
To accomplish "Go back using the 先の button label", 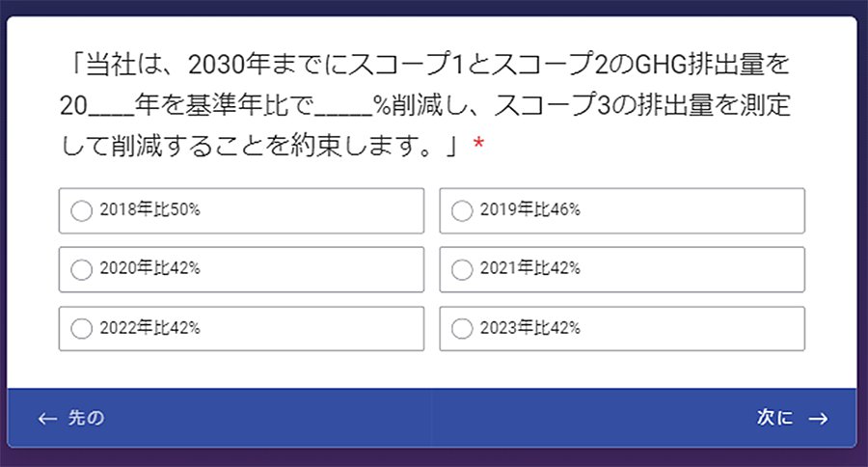I will (87, 418).
